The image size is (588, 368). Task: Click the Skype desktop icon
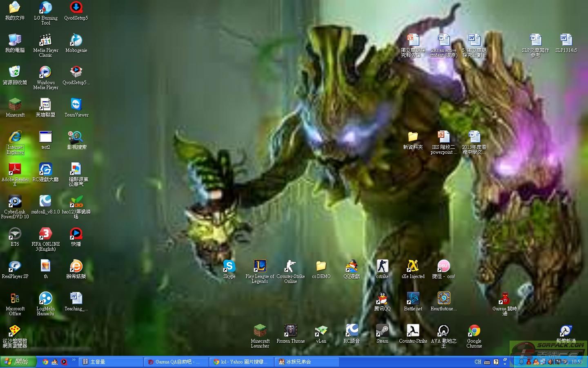pos(229,266)
